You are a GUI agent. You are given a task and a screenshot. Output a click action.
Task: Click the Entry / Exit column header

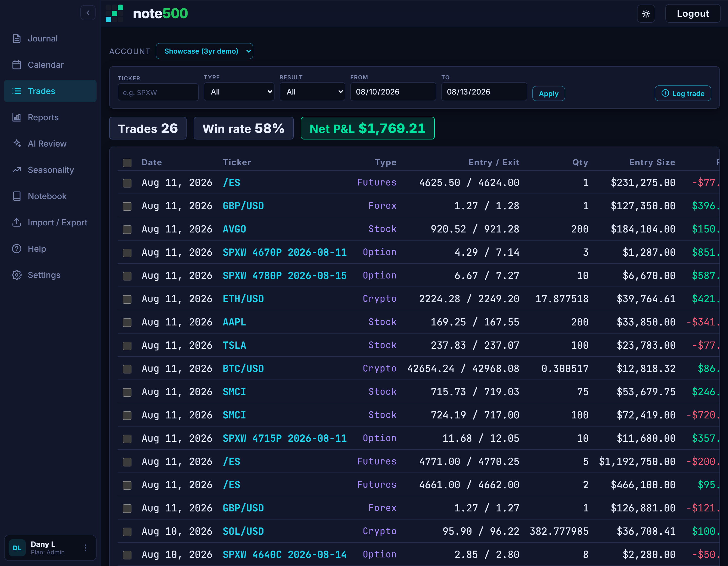[494, 162]
